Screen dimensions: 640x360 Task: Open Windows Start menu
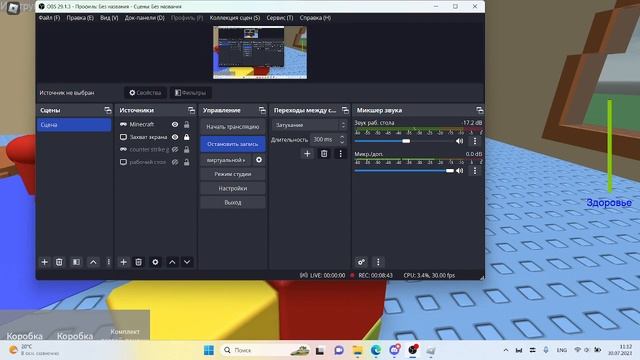(209, 350)
